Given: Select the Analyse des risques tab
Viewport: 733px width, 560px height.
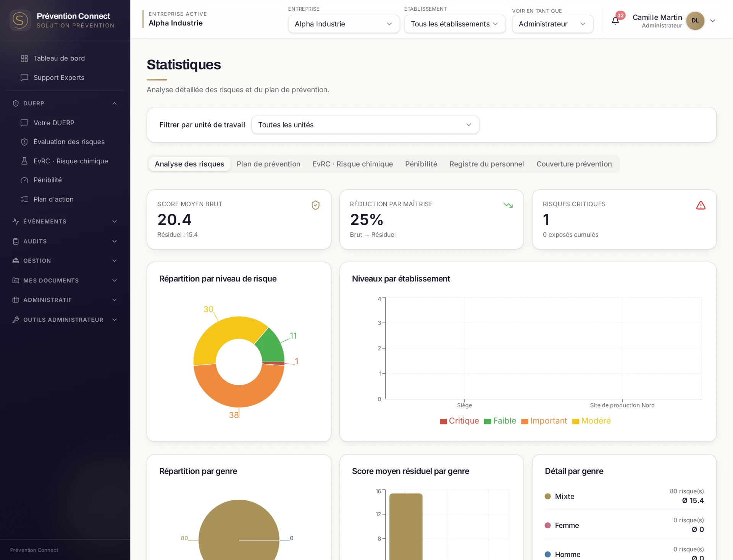Looking at the screenshot, I should tap(189, 164).
